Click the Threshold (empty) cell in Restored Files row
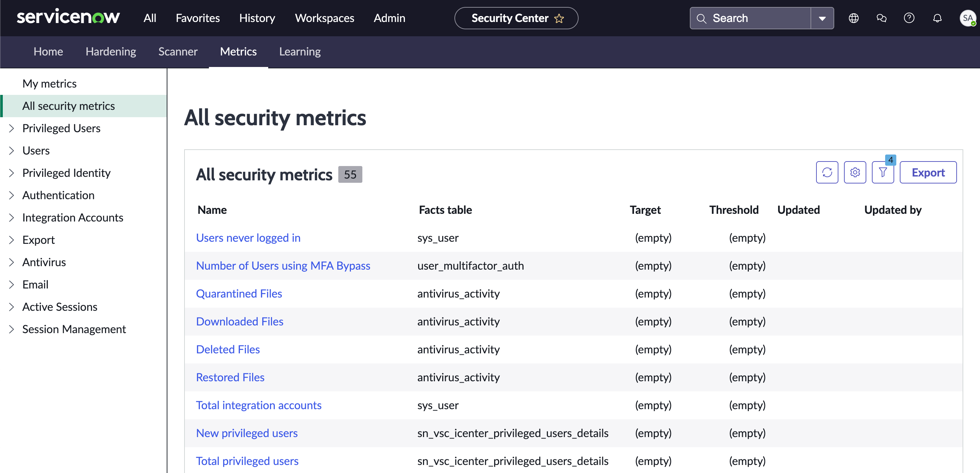 (747, 377)
